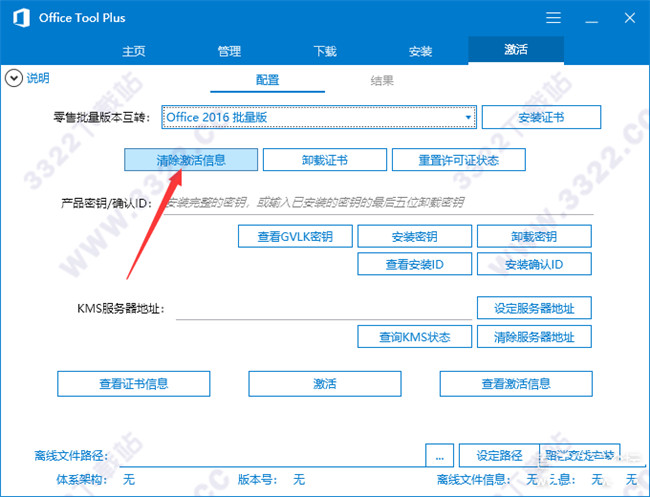650x497 pixels.
Task: Focus the 离线文件路径 input field
Action: click(x=272, y=456)
